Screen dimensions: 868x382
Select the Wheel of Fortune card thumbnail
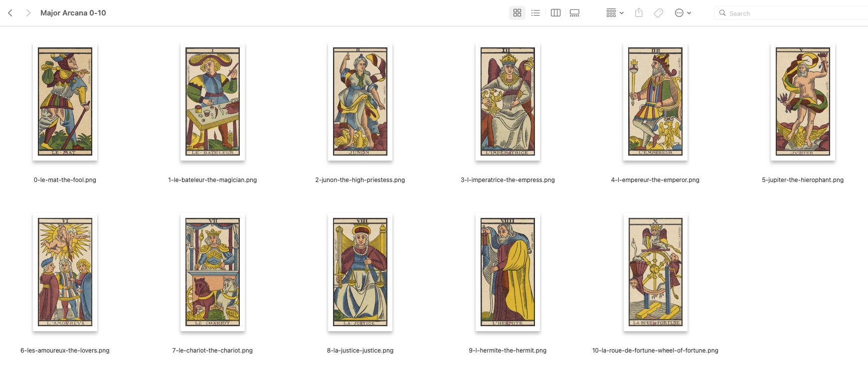[655, 272]
